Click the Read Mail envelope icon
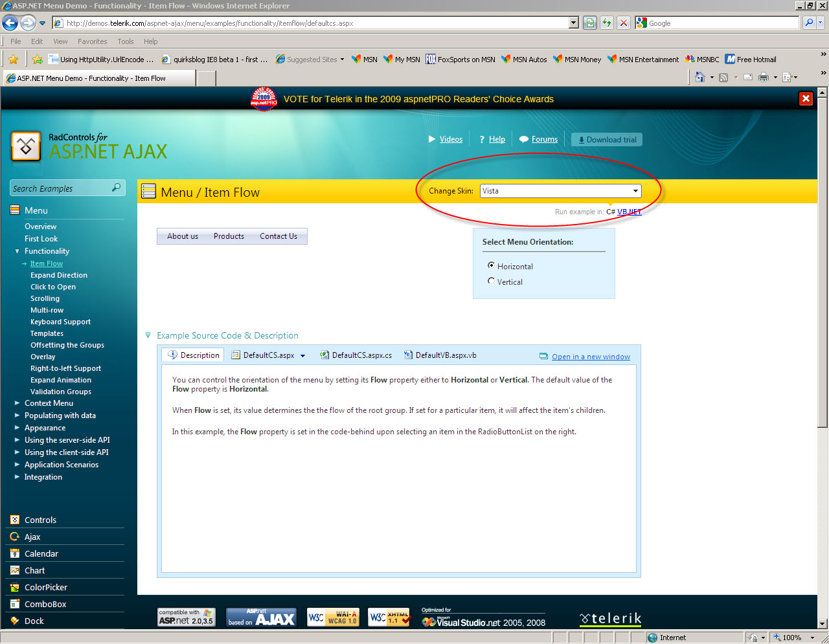Screen dimensions: 829x644 point(748,78)
